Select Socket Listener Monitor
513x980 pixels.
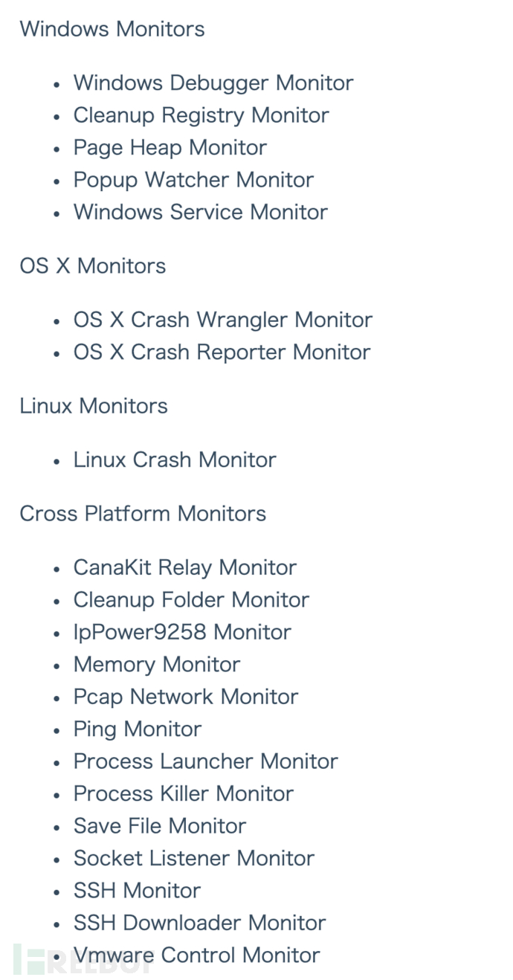(193, 858)
